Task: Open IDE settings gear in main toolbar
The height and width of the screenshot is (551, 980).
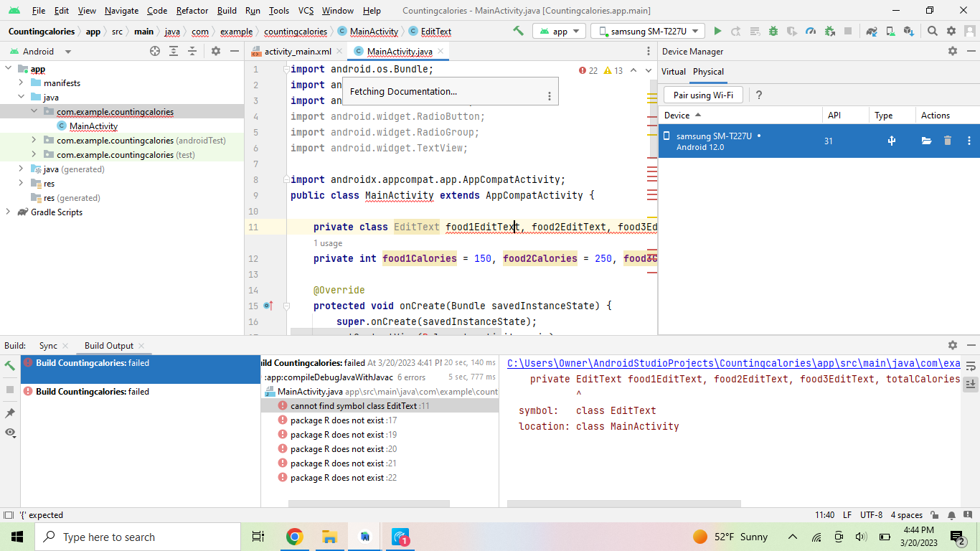Action: click(951, 31)
